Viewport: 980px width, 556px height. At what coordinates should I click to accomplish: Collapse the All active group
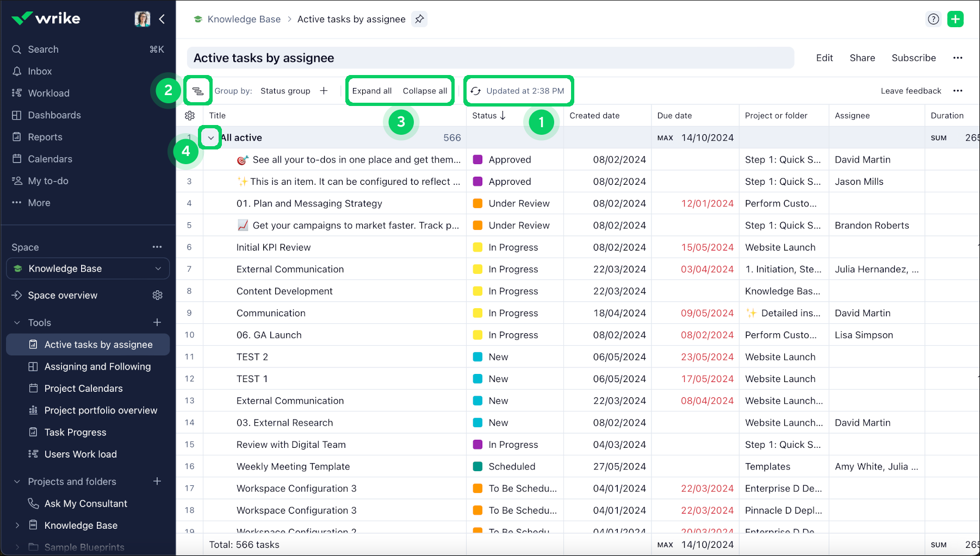211,138
